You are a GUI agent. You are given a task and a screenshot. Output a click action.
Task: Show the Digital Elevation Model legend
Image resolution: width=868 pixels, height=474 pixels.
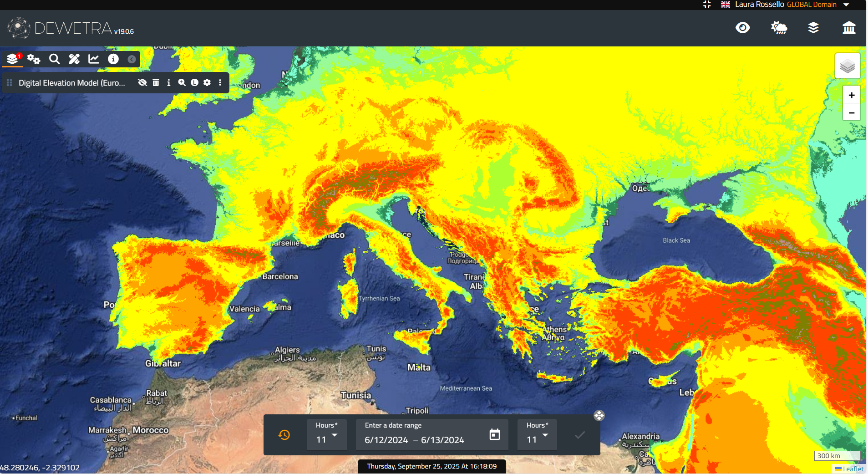point(194,82)
